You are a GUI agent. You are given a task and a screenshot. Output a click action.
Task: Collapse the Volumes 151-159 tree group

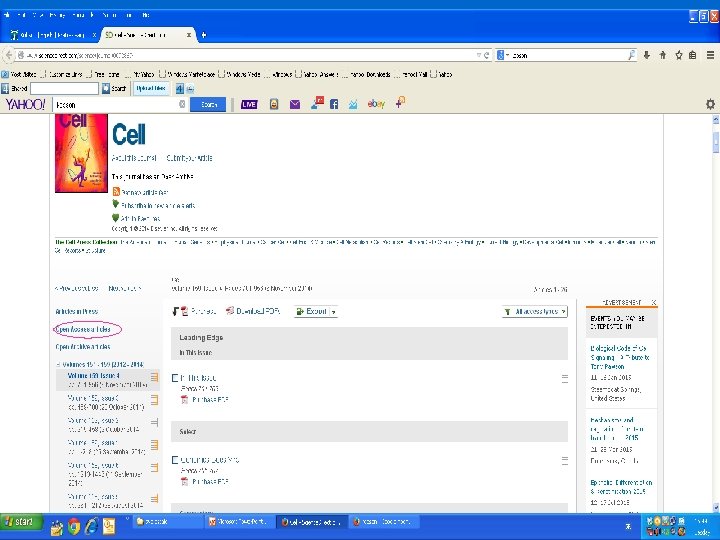(58, 365)
